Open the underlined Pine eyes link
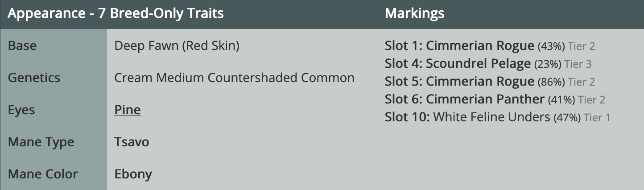The image size is (644, 190). pos(128,110)
